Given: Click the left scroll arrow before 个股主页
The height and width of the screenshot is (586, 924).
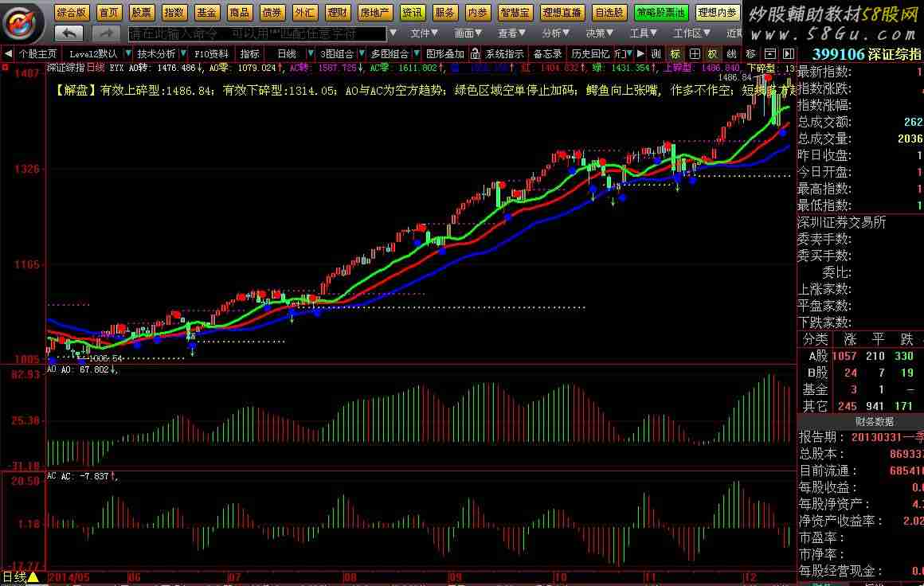Looking at the screenshot, I should (8, 54).
